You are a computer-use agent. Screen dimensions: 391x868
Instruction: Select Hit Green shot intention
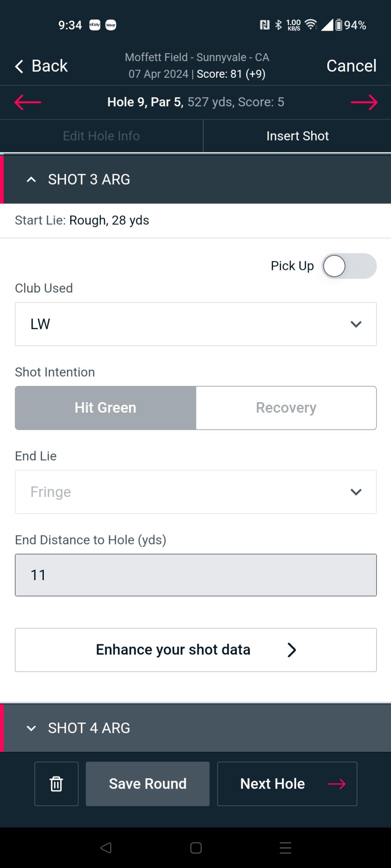click(105, 408)
